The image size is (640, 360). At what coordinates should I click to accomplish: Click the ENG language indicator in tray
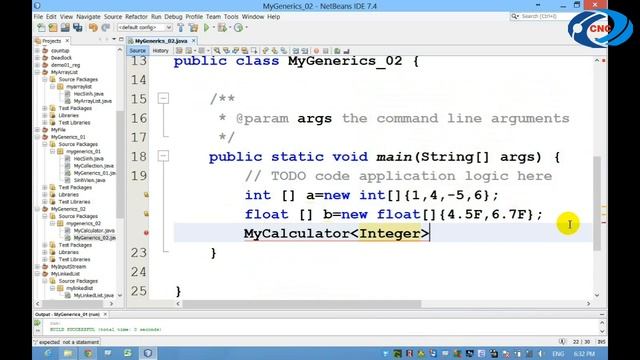pos(558,353)
